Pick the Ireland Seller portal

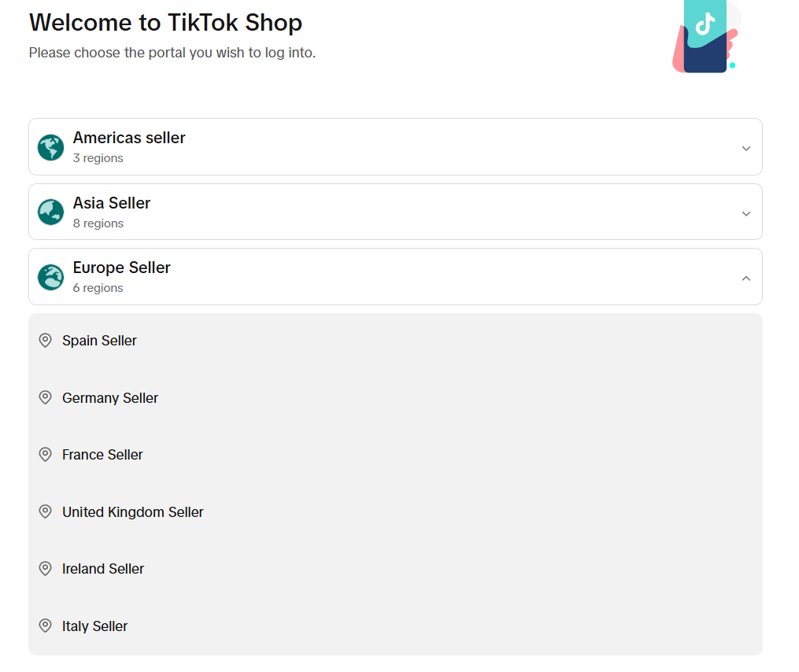[103, 569]
